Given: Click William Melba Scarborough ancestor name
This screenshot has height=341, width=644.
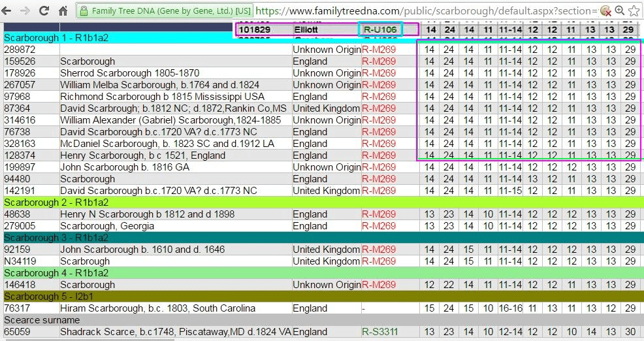Looking at the screenshot, I should (x=160, y=85).
